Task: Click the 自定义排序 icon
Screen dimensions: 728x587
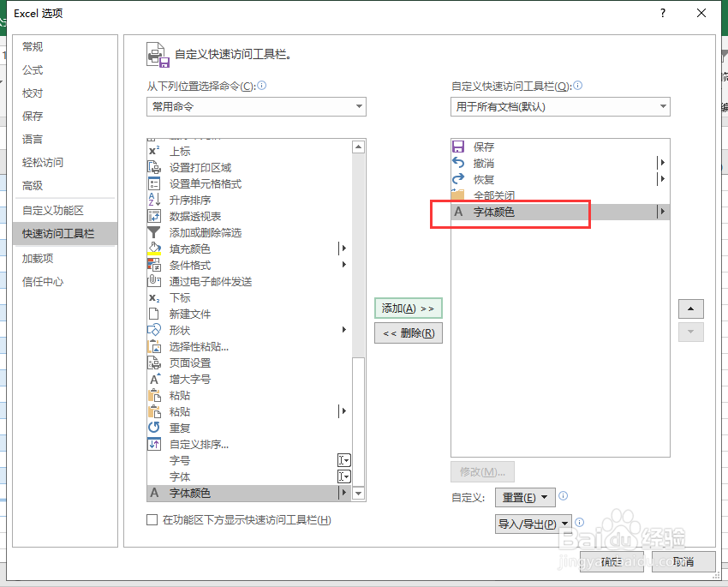Action: [x=154, y=444]
